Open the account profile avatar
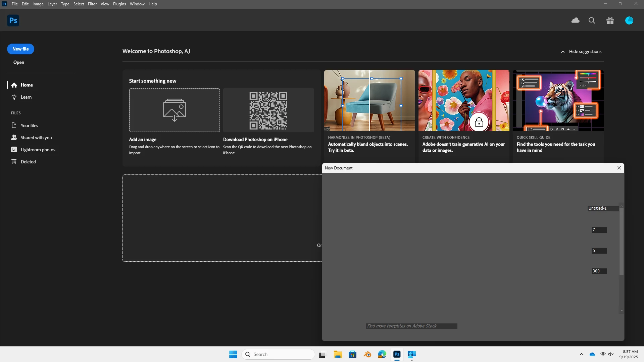 (x=629, y=20)
